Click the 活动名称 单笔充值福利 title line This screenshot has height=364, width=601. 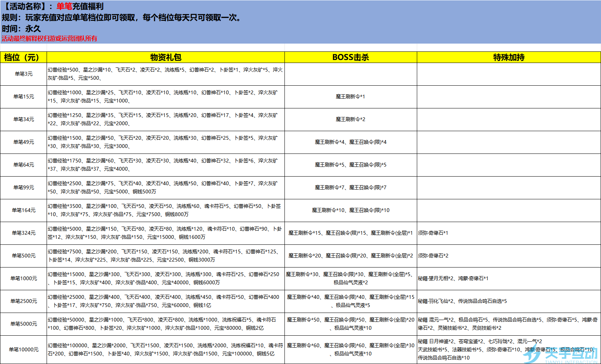point(53,6)
